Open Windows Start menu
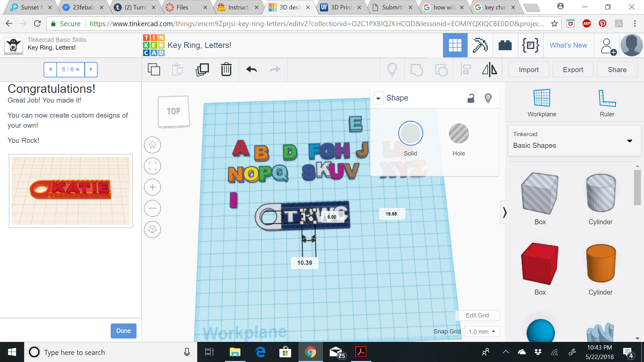 (x=12, y=352)
